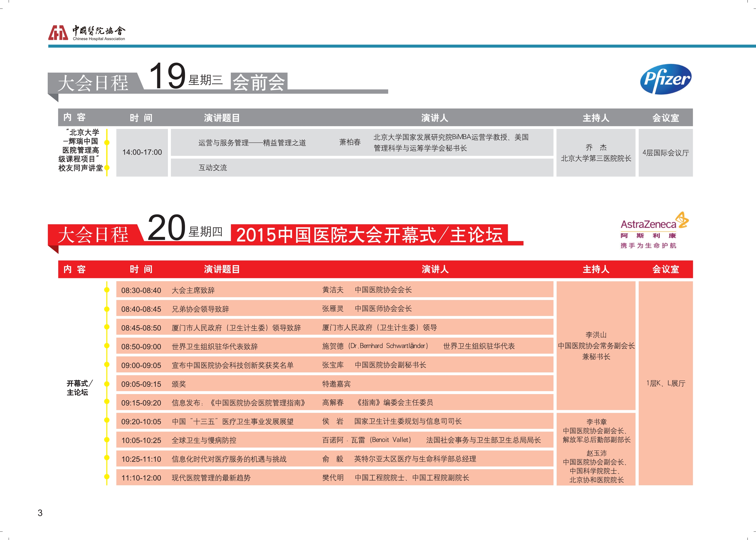
Task: Click room 4层国际会议厅
Action: coord(665,153)
